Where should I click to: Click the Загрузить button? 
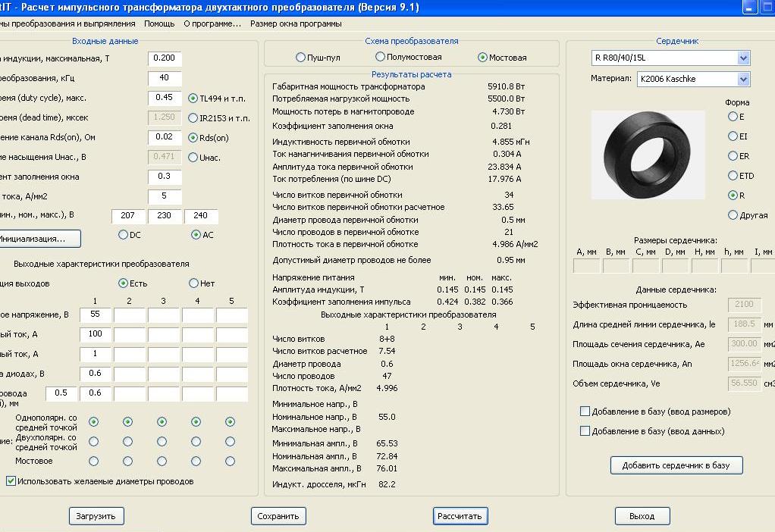tap(96, 516)
